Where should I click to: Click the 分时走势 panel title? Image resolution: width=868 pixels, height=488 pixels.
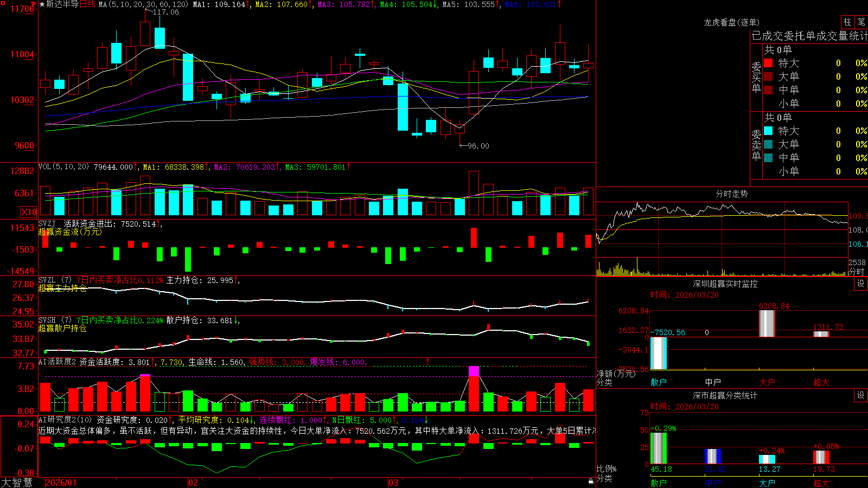[732, 194]
